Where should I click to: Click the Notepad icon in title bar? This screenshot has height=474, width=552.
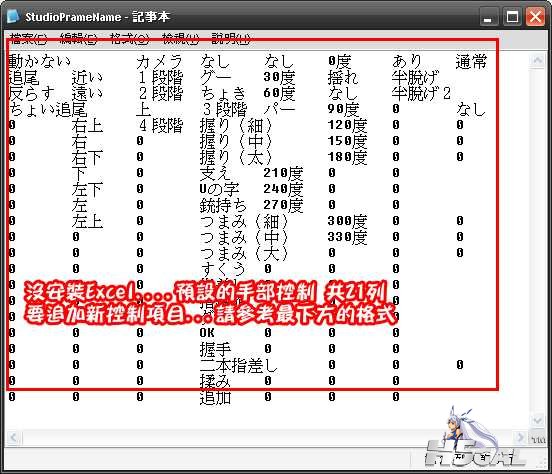click(x=13, y=16)
